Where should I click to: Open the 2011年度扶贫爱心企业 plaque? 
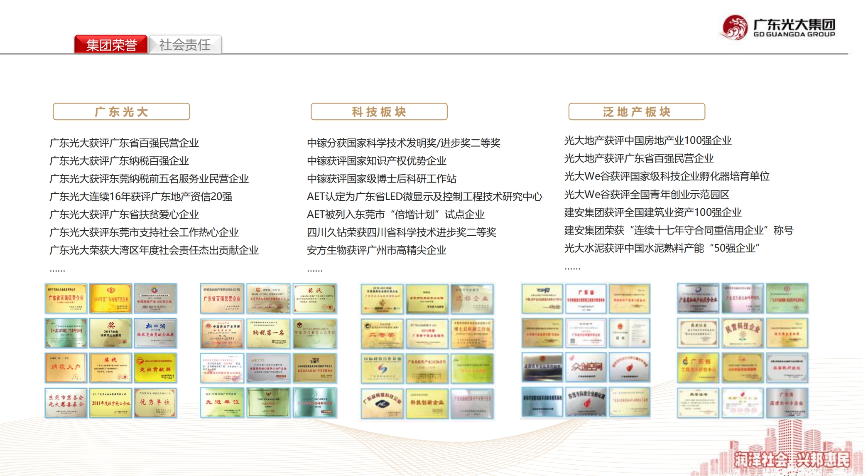coord(111,402)
